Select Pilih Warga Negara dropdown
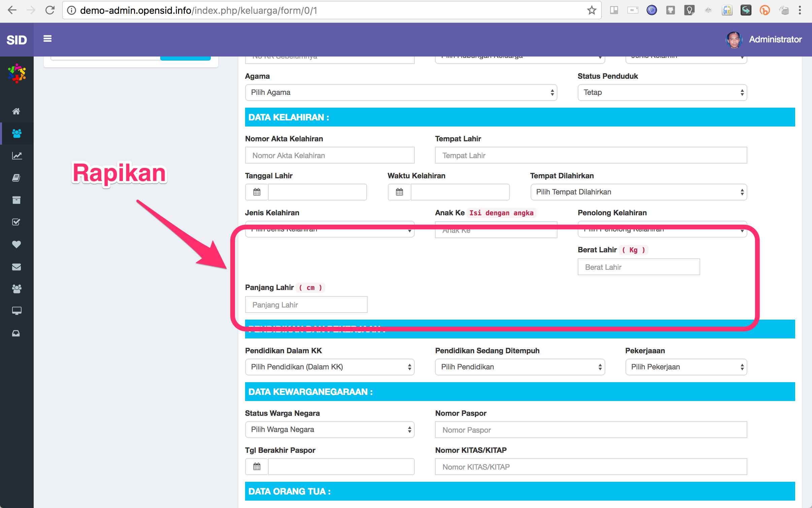 pos(329,430)
